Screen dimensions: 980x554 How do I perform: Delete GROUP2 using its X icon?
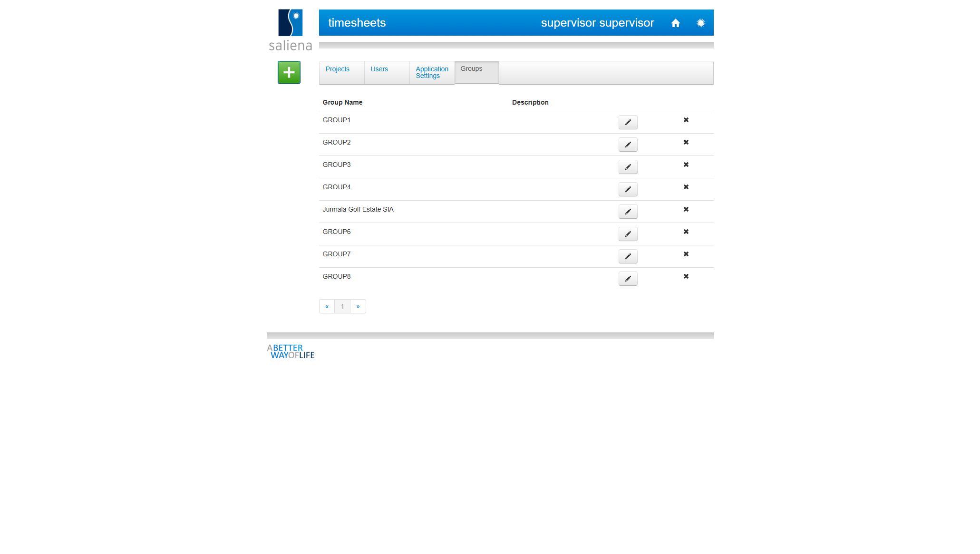[686, 142]
